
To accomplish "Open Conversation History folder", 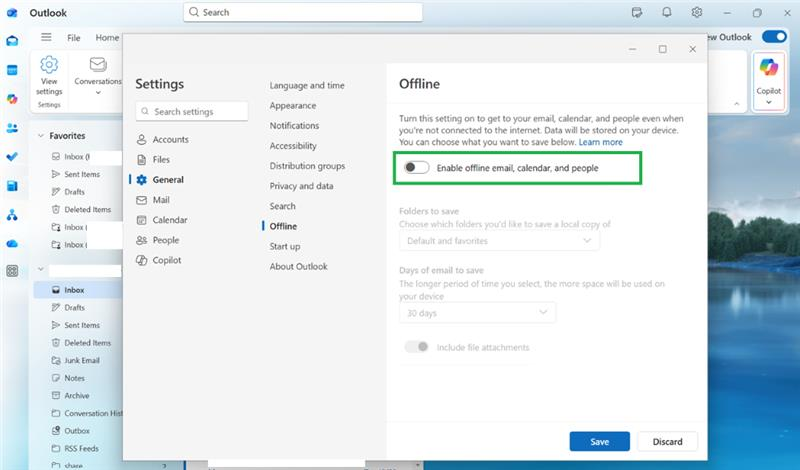I will point(86,413).
